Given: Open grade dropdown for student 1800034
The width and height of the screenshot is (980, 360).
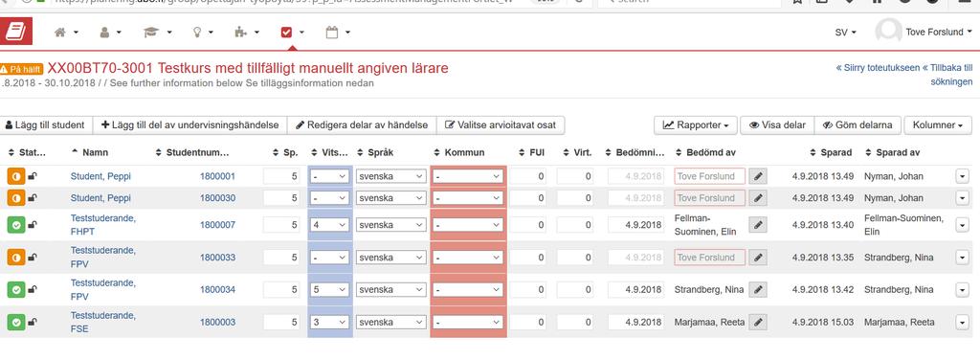Looking at the screenshot, I should pos(329,290).
